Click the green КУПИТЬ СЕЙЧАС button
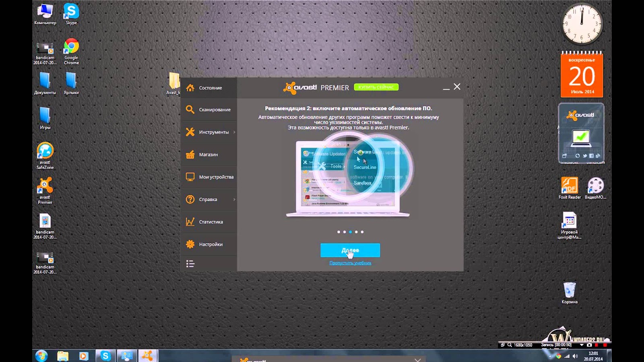 pos(376,87)
